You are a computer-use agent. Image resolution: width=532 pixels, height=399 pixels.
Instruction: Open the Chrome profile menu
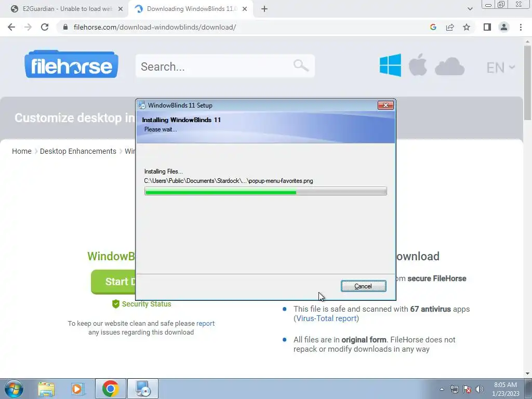click(x=504, y=27)
